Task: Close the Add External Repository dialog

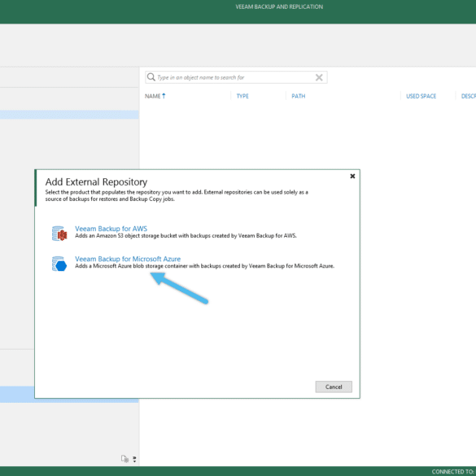Action: click(352, 176)
